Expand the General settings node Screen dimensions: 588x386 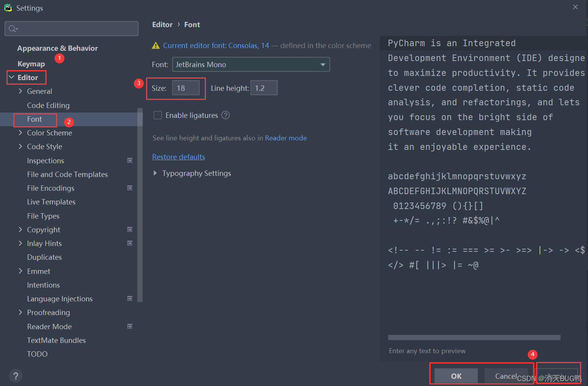[x=21, y=91]
